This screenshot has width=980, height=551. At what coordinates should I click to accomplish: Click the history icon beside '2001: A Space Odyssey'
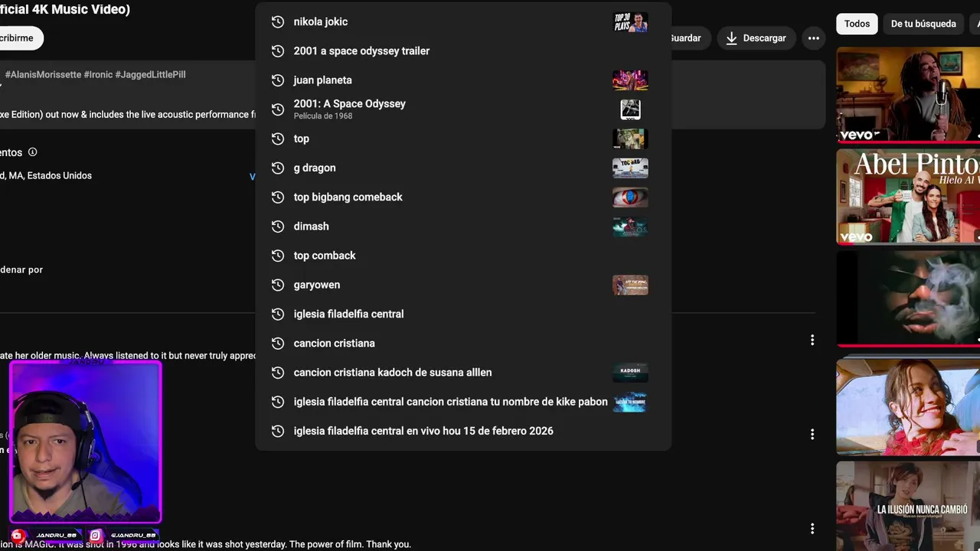(x=278, y=109)
